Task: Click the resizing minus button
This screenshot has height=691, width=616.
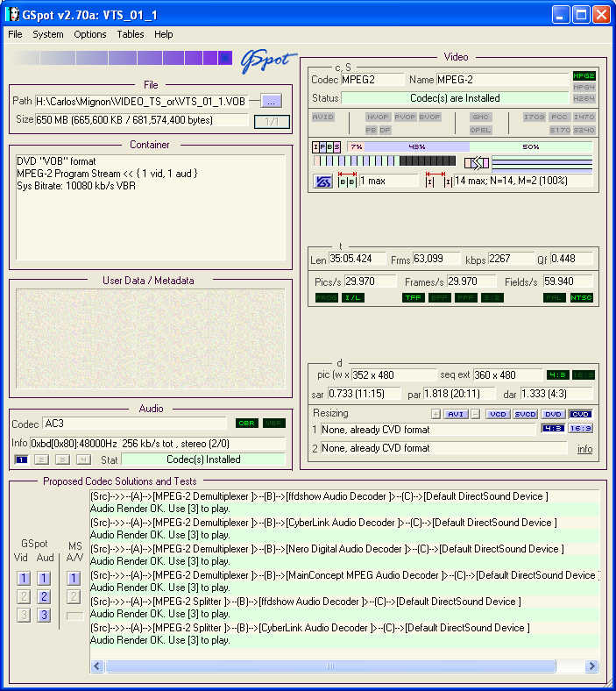Action: point(476,414)
